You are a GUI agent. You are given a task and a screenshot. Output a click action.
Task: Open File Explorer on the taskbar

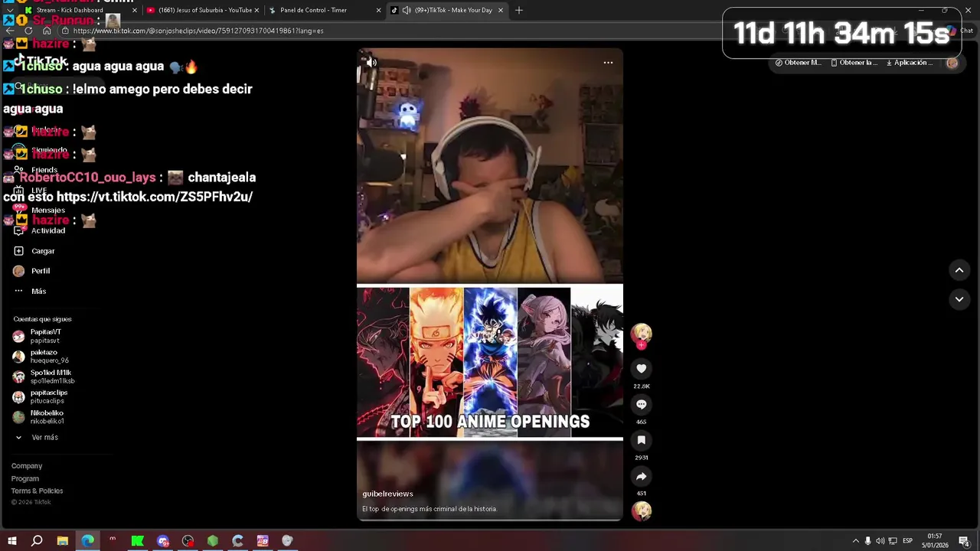(63, 541)
